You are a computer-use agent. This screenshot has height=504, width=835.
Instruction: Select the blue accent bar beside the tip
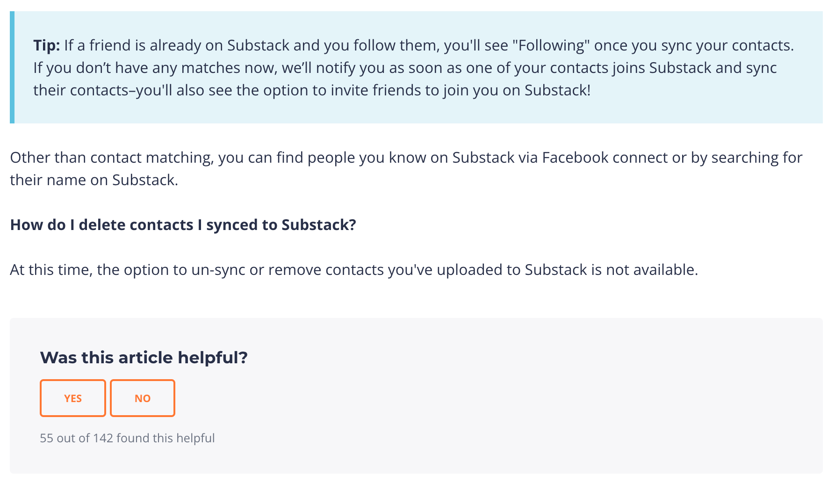click(12, 67)
